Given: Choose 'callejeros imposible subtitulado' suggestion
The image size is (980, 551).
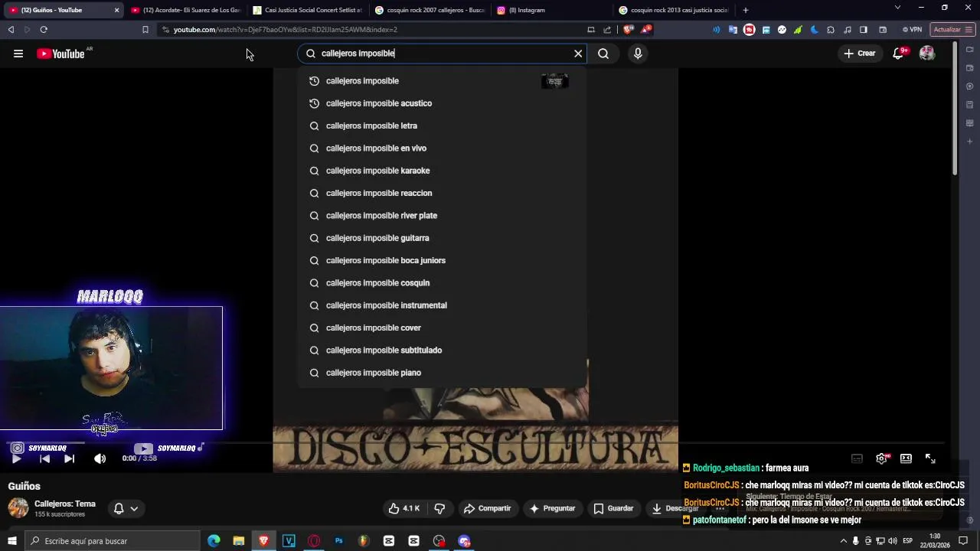Looking at the screenshot, I should point(443,350).
